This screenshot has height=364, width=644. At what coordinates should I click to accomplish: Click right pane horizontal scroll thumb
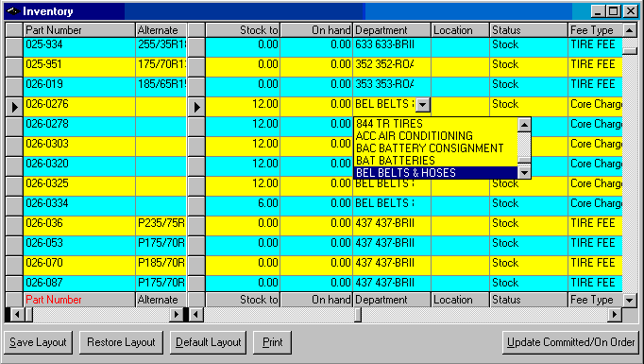(358, 315)
